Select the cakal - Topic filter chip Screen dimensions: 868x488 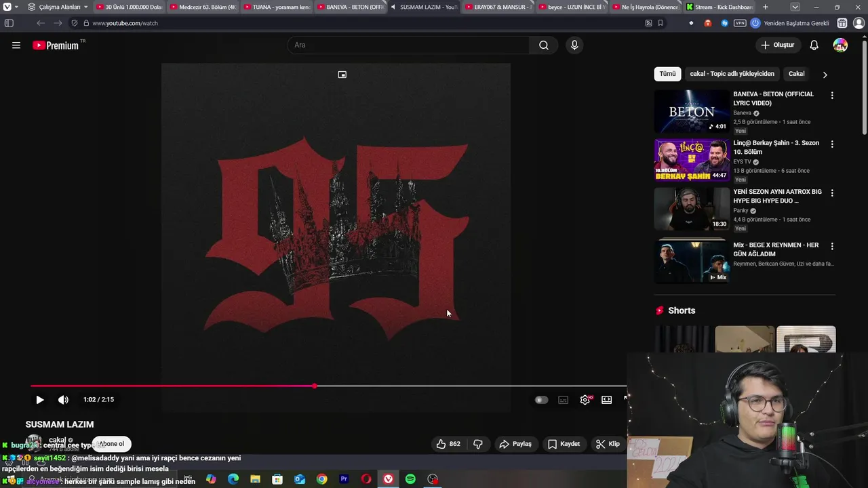click(x=732, y=74)
